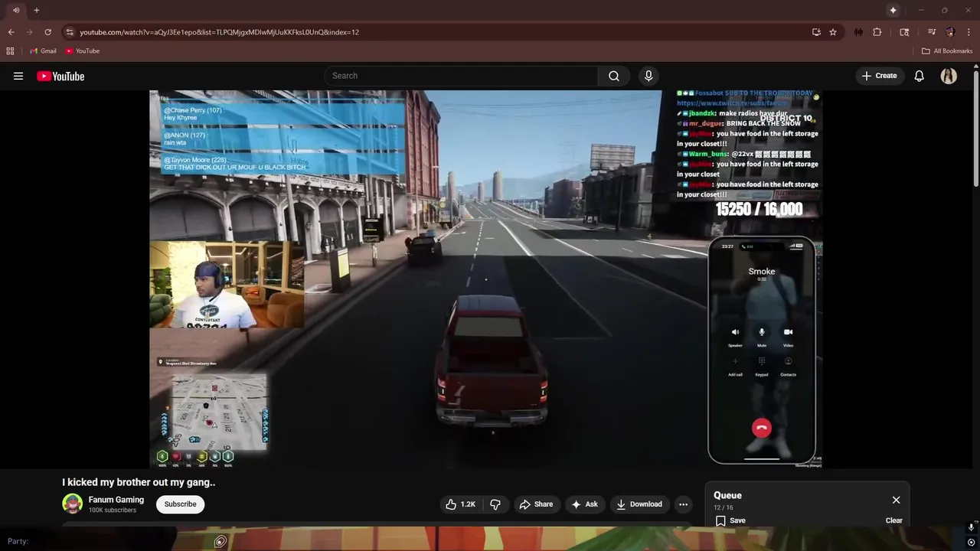980x551 pixels.
Task: Open more actions ellipsis under the video
Action: tap(683, 504)
